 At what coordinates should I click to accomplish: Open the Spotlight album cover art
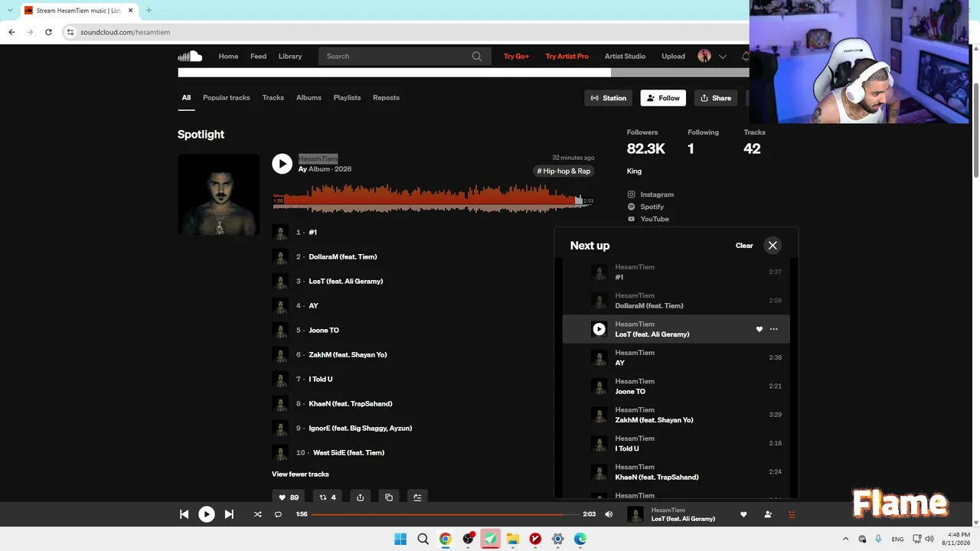pos(218,194)
